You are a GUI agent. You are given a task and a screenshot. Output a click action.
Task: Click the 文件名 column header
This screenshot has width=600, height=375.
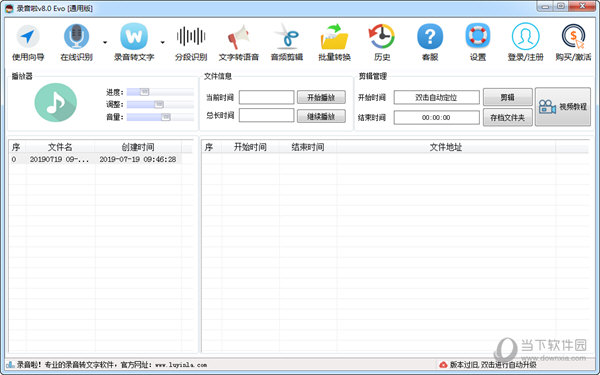coord(60,147)
